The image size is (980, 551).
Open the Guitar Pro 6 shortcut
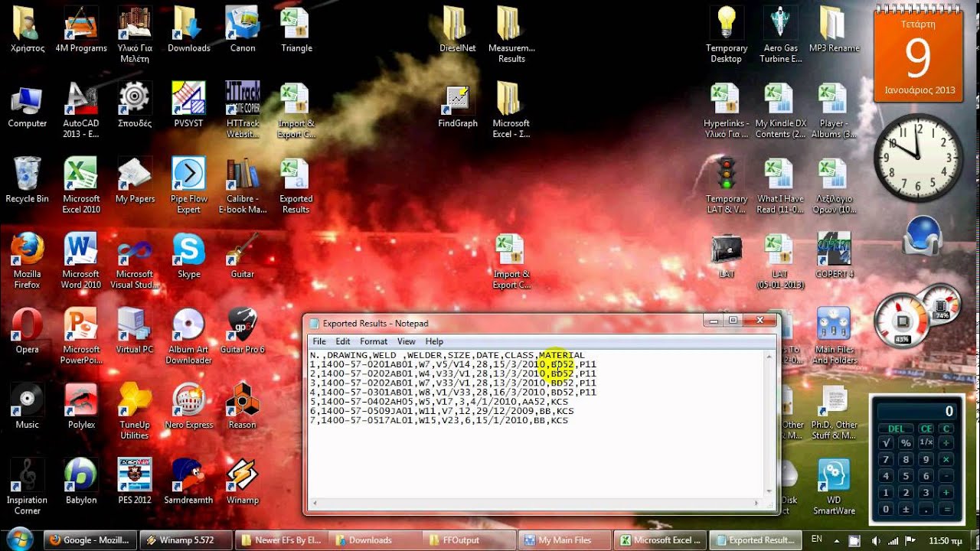[242, 325]
